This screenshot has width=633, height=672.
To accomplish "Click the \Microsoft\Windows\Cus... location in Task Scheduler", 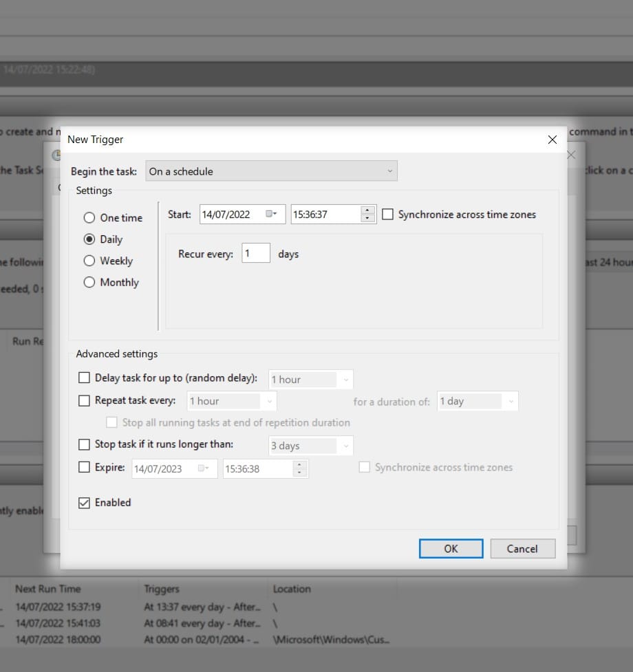I will (x=332, y=640).
